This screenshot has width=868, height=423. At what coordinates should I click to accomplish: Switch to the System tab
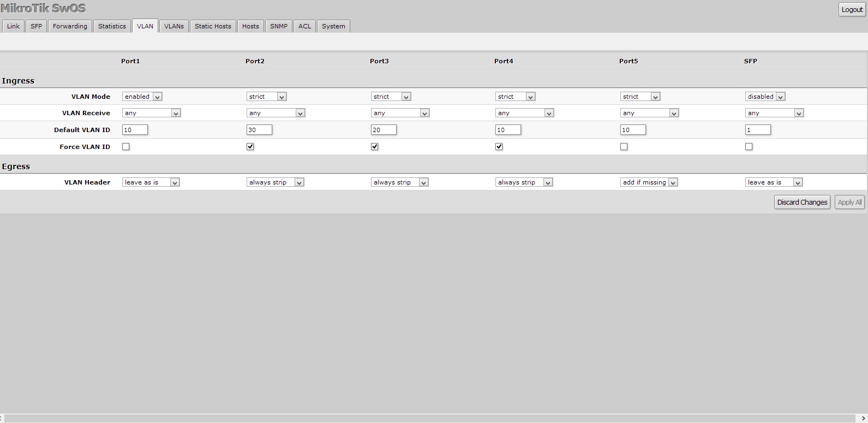[333, 26]
